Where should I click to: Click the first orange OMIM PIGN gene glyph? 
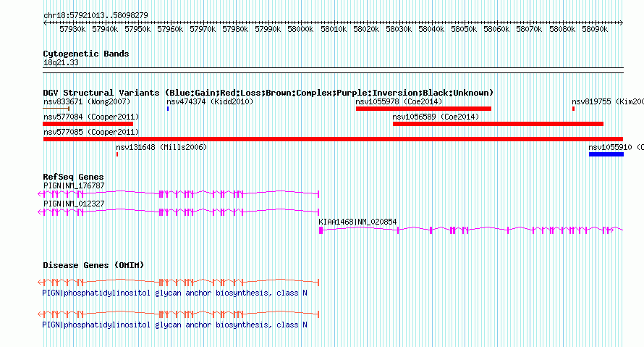(x=178, y=282)
